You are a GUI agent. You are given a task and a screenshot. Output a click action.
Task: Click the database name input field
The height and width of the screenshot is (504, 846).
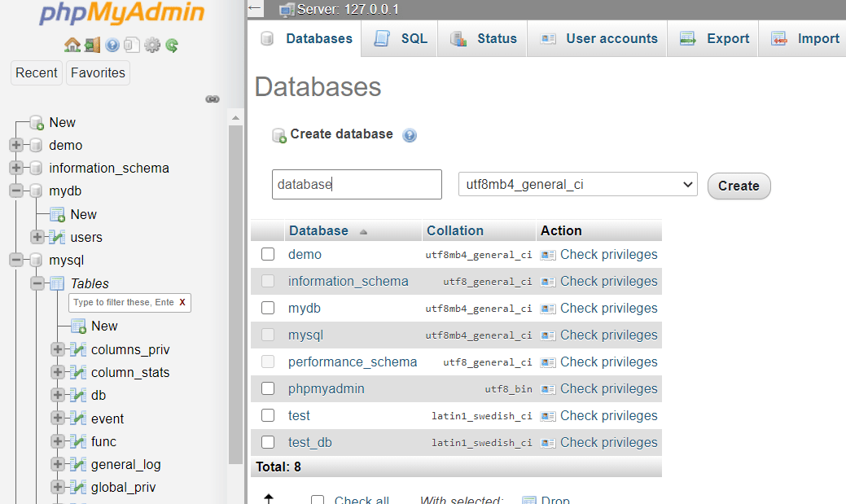coord(357,185)
